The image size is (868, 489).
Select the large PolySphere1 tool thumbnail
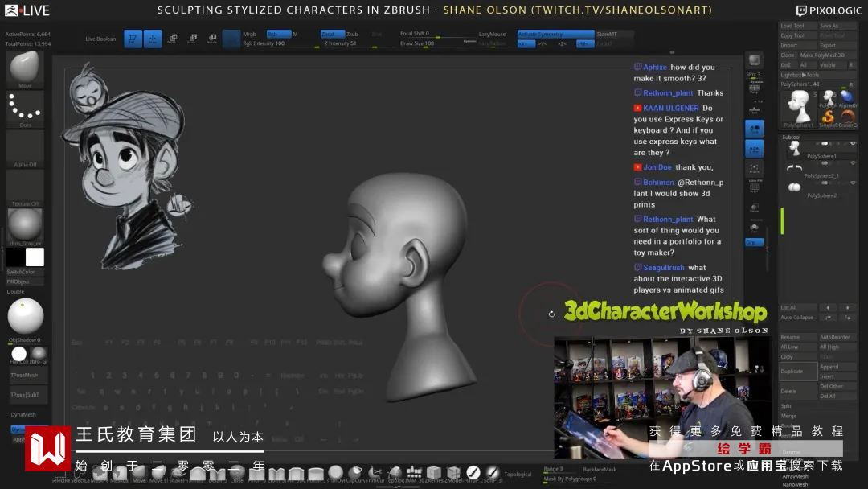[x=798, y=108]
